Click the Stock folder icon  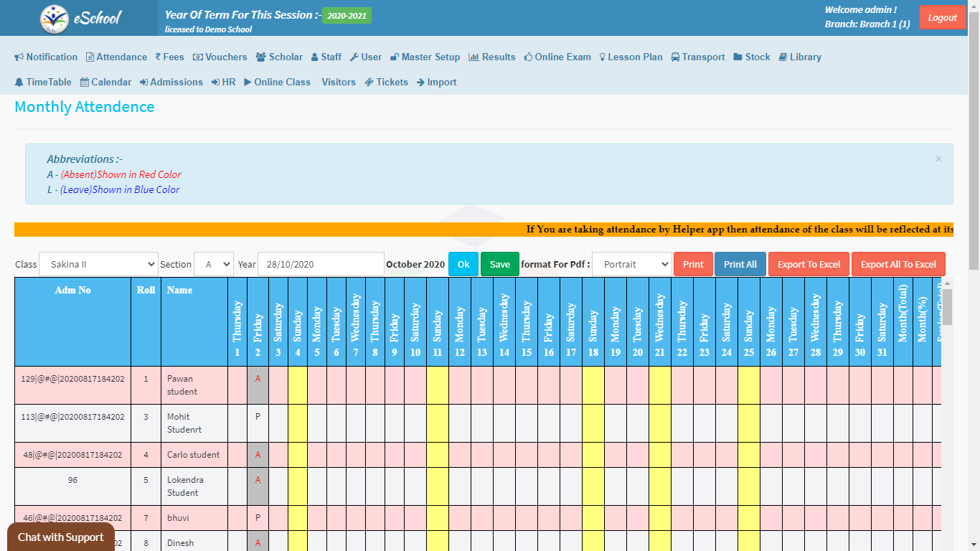pos(738,57)
